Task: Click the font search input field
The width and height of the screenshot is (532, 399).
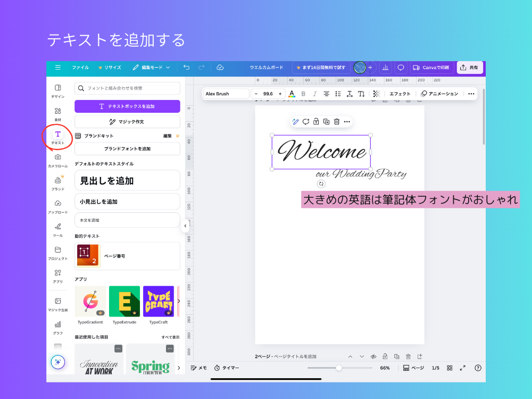Action: (x=127, y=87)
